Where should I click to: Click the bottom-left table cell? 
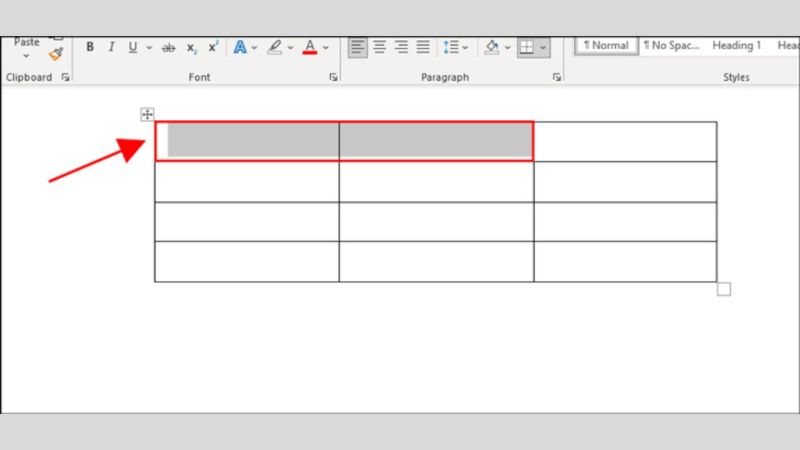pos(247,262)
